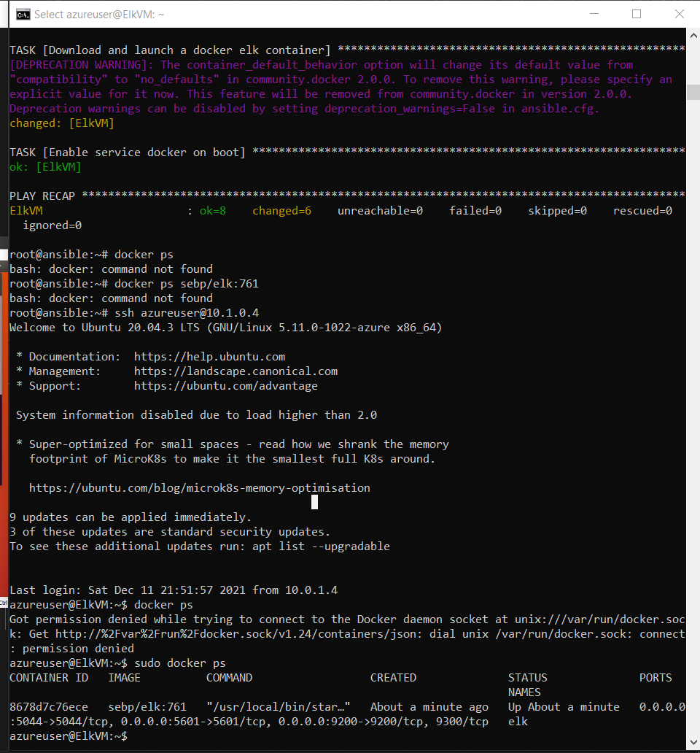
Task: Open the ubuntu.com/advantage support link
Action: coord(225,385)
